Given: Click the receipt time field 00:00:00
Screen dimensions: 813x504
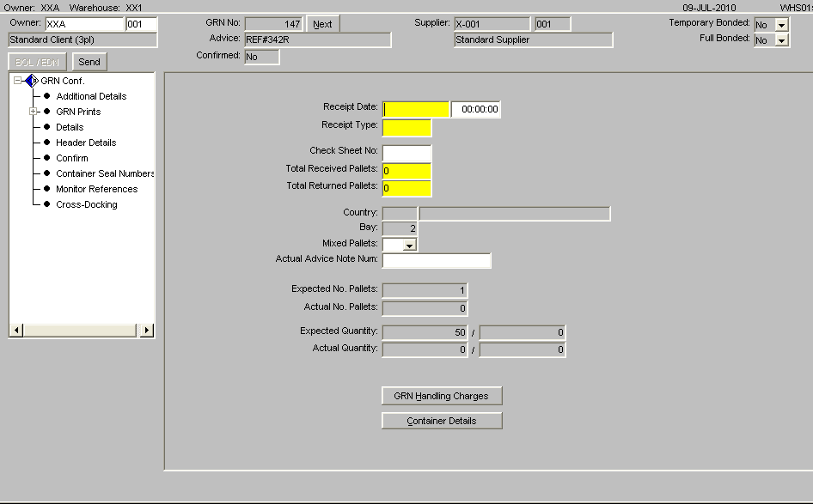Looking at the screenshot, I should point(476,109).
